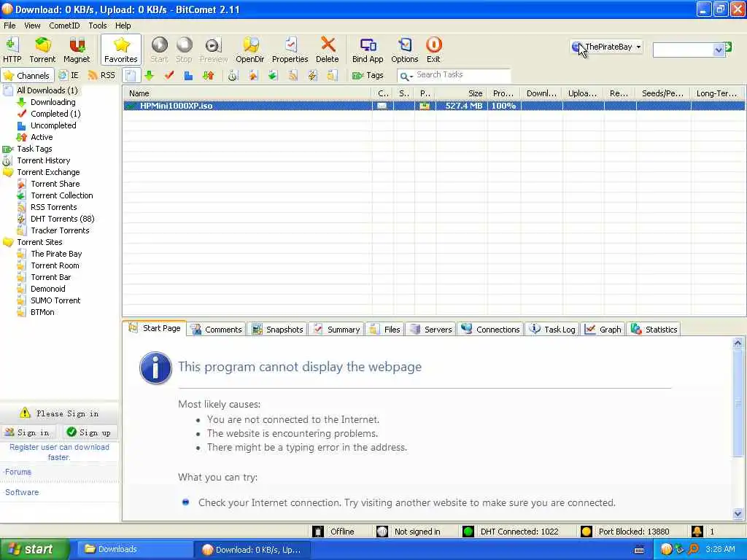Expand the search box history dropdown
747x560 pixels.
coord(719,50)
